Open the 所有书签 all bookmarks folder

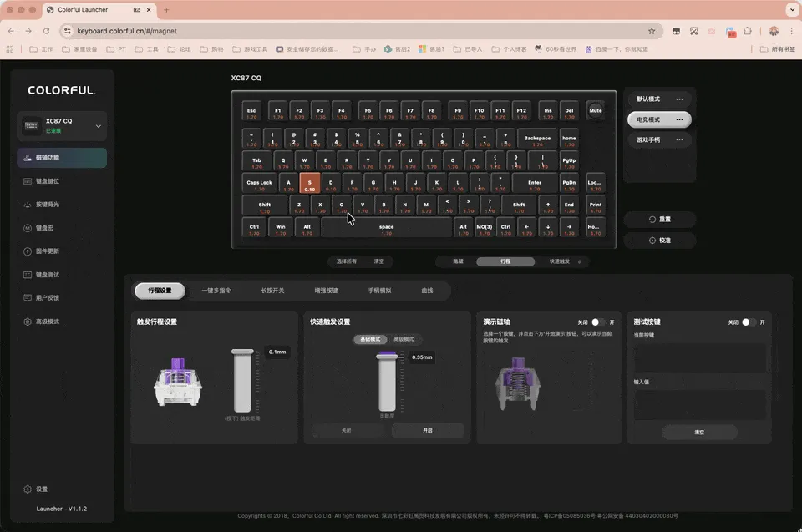pos(778,49)
